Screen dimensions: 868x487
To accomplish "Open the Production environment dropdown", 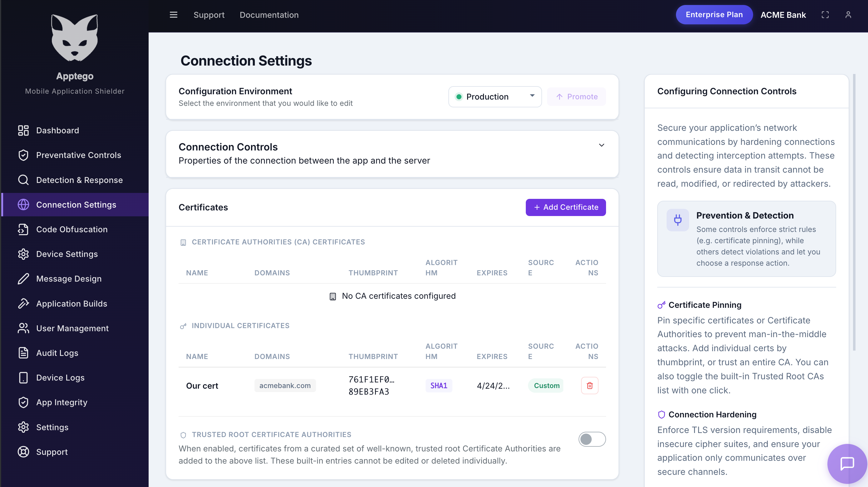I will tap(495, 97).
